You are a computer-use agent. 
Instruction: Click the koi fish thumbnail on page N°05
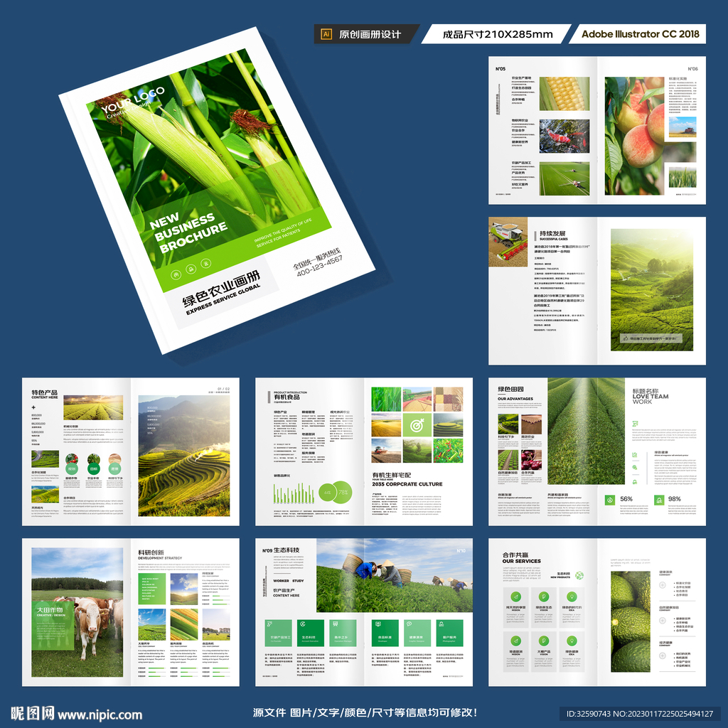click(x=564, y=136)
